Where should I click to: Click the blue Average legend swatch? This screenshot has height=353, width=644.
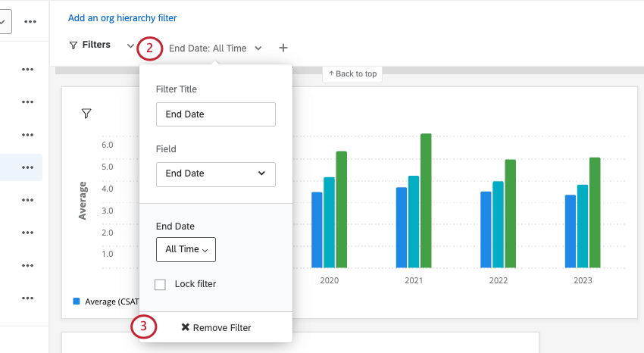coord(77,301)
